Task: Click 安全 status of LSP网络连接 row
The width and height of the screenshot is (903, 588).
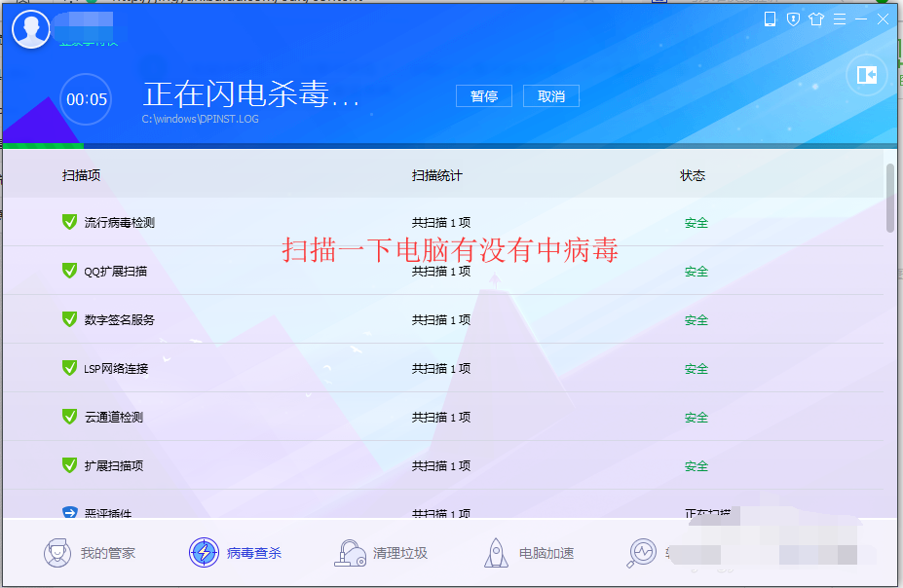Action: [x=696, y=369]
